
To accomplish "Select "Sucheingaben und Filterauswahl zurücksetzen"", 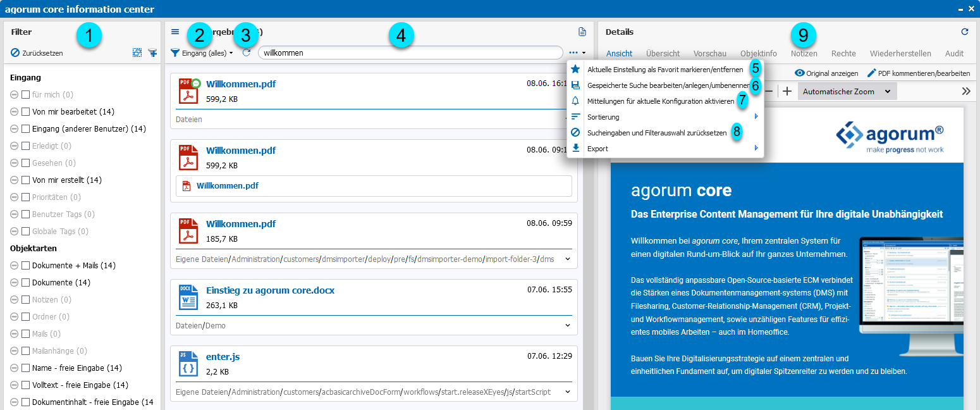I will click(665, 133).
